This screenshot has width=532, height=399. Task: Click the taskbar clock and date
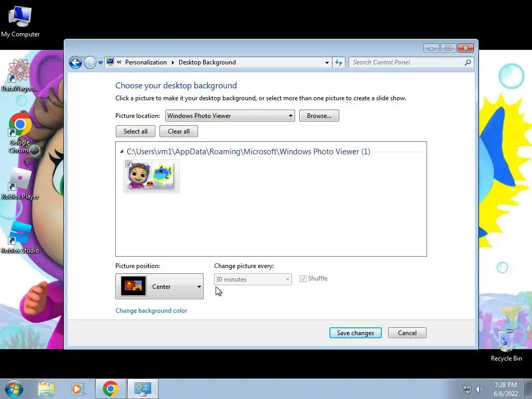506,389
